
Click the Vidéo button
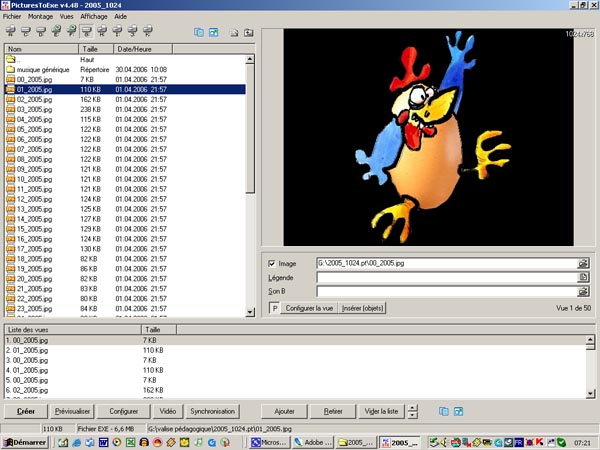point(168,411)
